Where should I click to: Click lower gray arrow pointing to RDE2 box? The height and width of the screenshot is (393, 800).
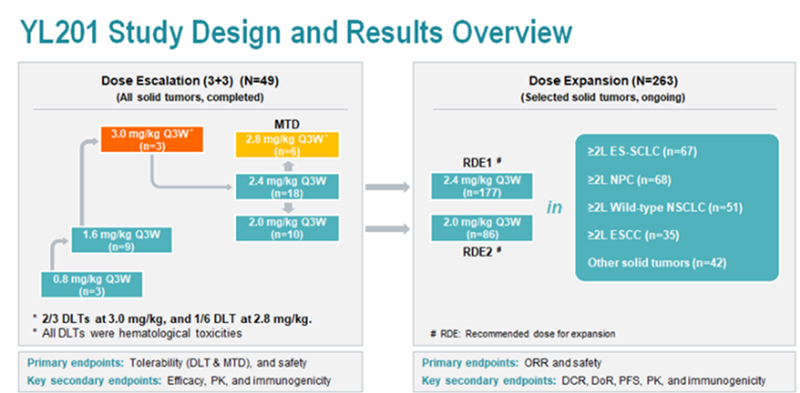point(388,230)
